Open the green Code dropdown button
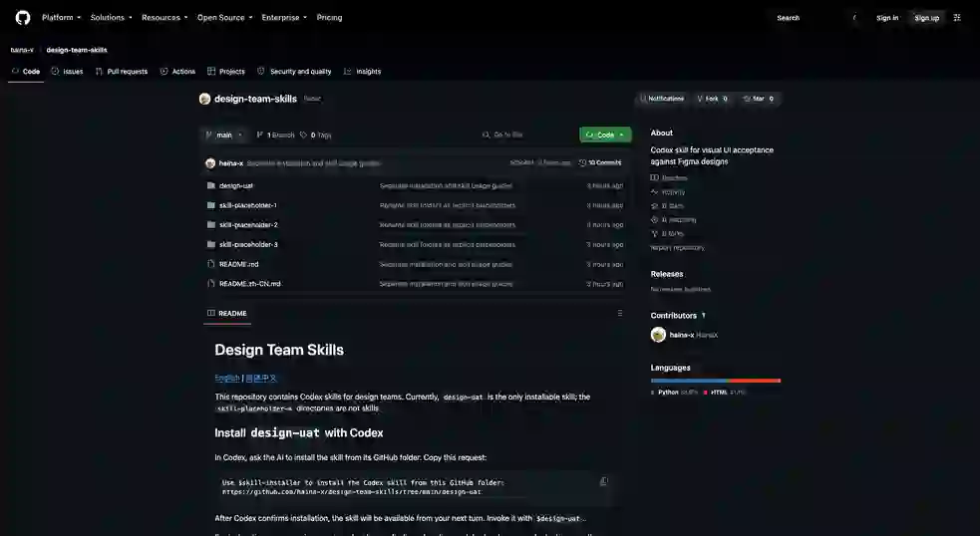The image size is (980, 536). tap(605, 134)
